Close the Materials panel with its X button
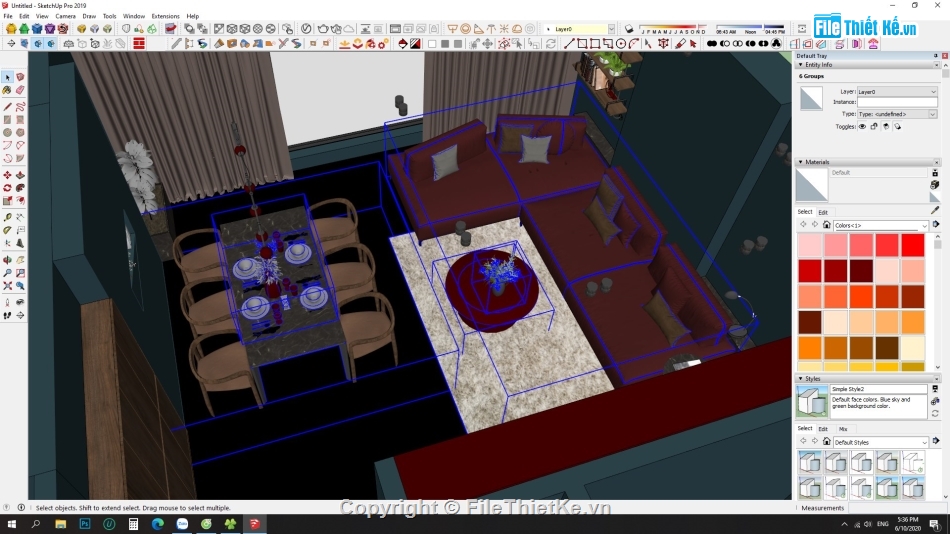 pyautogui.click(x=937, y=162)
